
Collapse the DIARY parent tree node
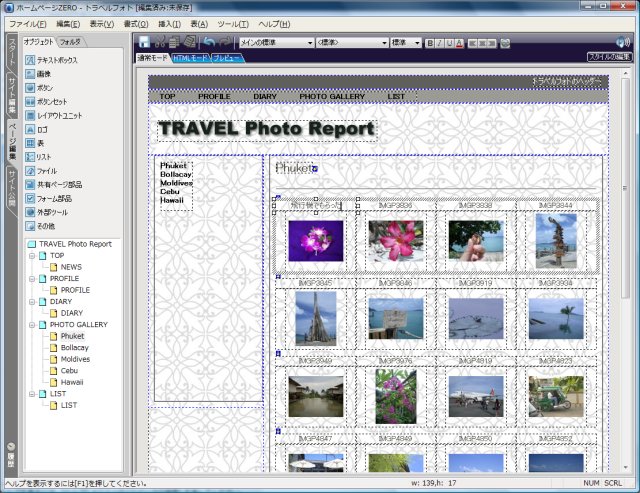31,302
